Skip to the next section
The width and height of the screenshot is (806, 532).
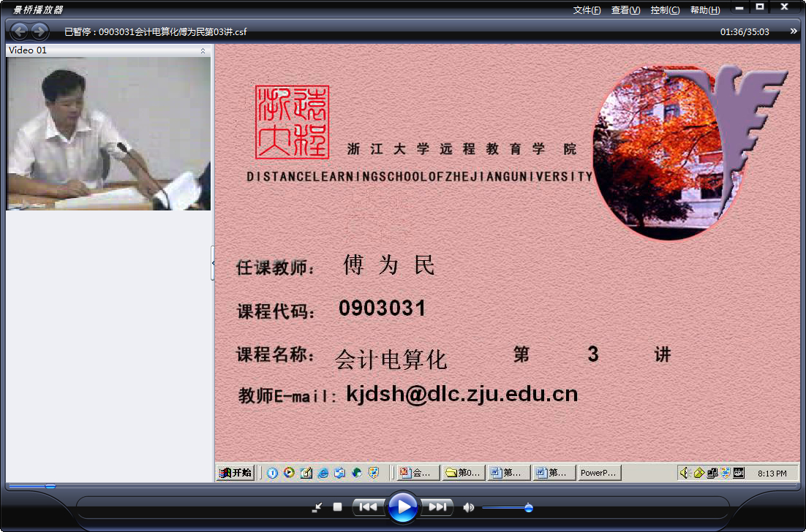pos(437,507)
